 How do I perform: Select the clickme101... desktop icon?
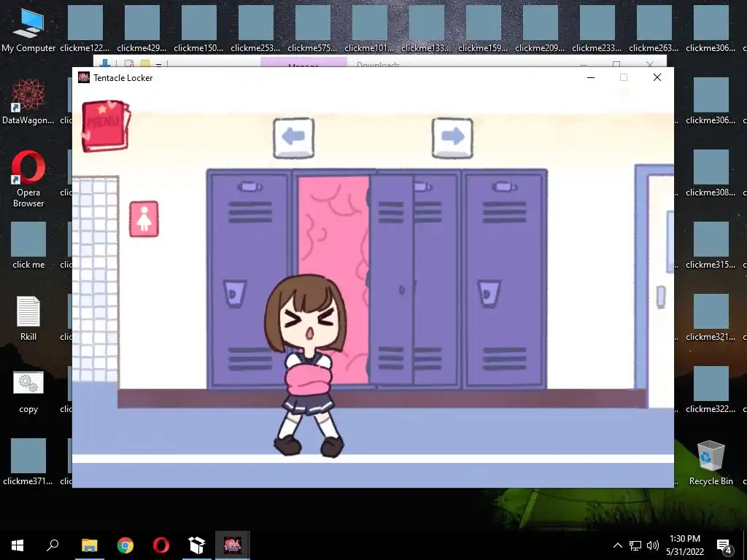(x=369, y=29)
